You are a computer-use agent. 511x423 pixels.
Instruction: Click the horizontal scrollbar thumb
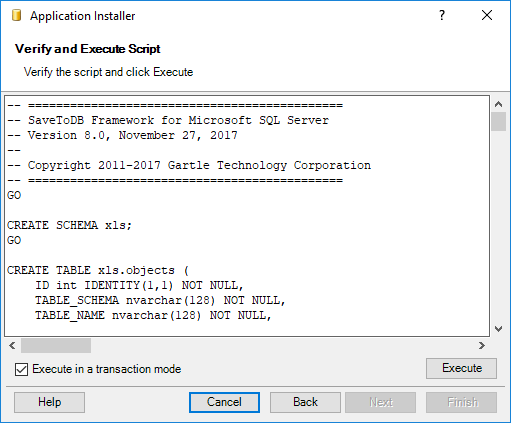coord(56,345)
